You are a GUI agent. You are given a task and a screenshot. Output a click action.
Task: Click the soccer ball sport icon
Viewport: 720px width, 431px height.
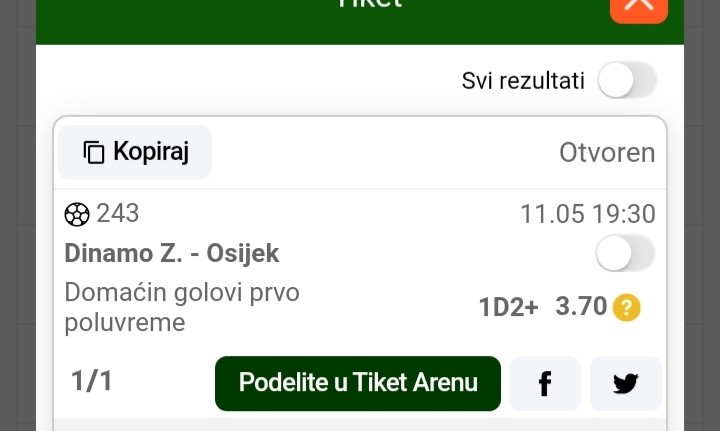[x=77, y=214]
